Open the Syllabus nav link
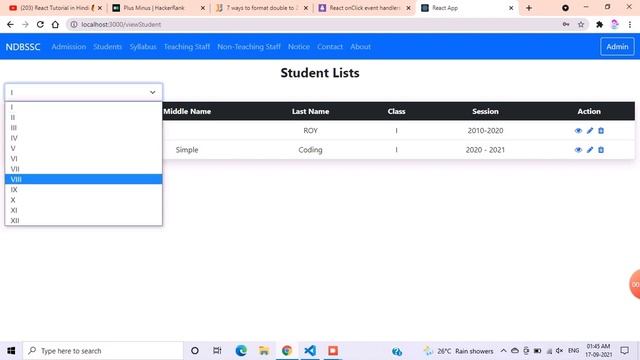The height and width of the screenshot is (360, 640). point(143,47)
